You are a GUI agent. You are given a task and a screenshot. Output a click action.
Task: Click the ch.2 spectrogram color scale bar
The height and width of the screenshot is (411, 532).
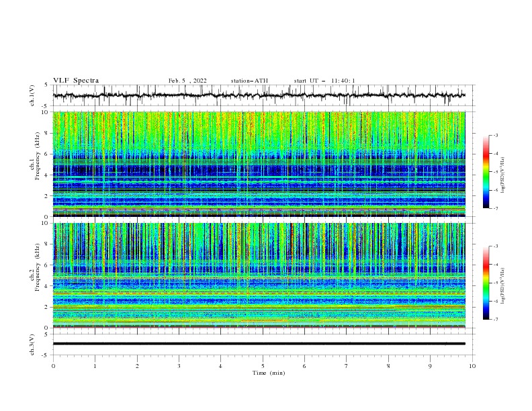pyautogui.click(x=486, y=283)
